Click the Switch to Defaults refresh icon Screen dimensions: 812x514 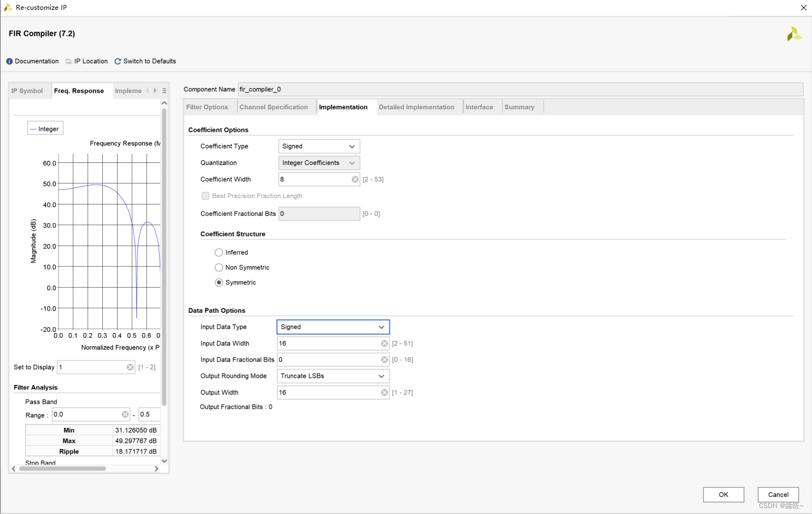click(118, 61)
